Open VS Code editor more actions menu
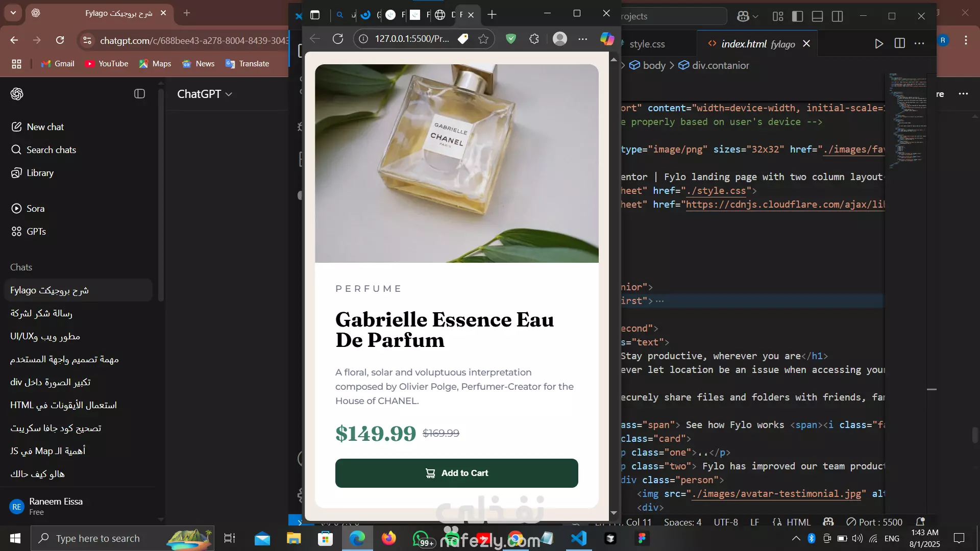The image size is (980, 551). tap(919, 44)
